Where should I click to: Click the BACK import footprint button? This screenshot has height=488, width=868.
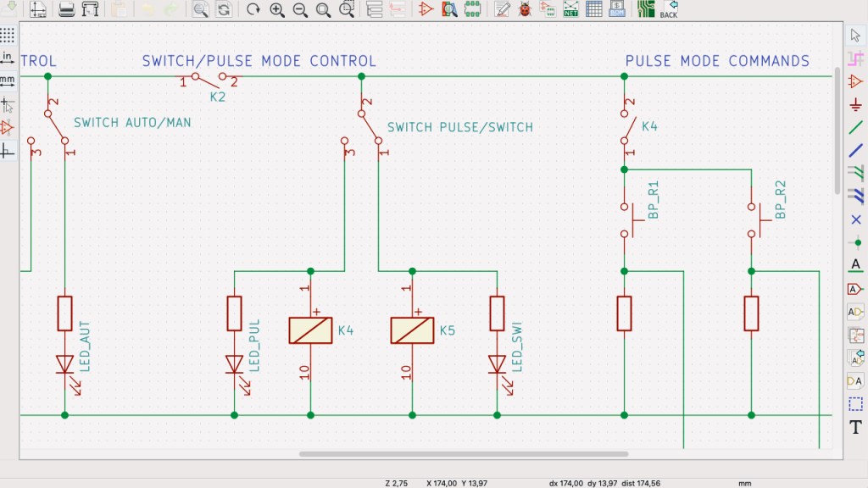click(669, 9)
